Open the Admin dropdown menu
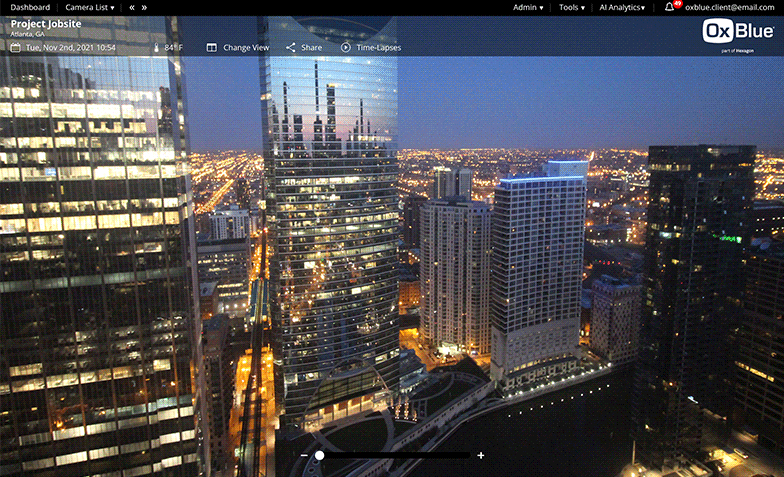784x477 pixels. [x=528, y=7]
